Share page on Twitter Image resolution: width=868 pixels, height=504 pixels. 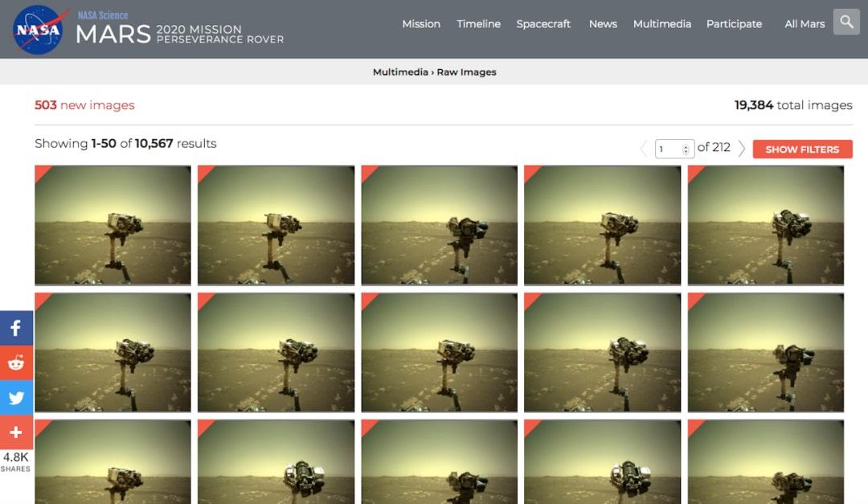tap(16, 398)
